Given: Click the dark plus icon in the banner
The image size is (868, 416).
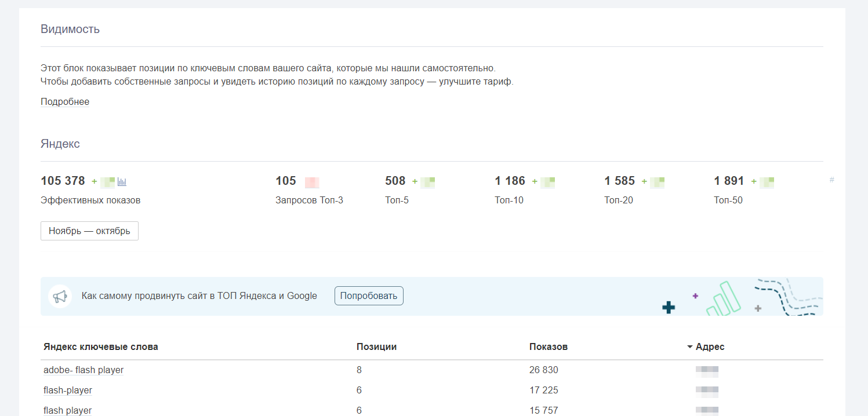Looking at the screenshot, I should [669, 307].
